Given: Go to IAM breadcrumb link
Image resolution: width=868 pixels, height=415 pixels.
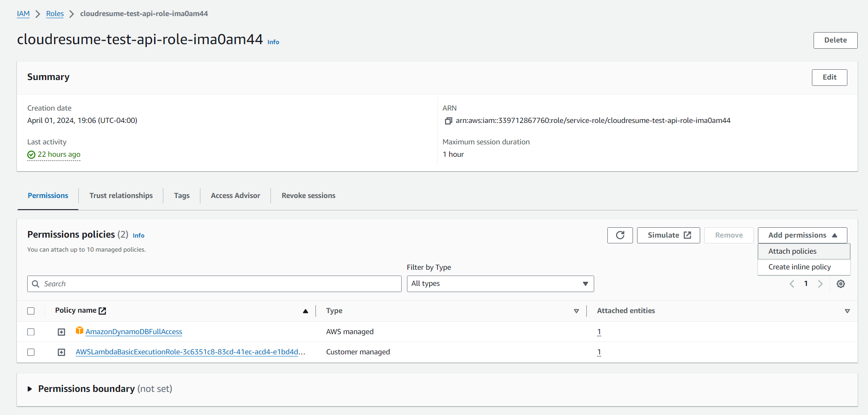Looking at the screenshot, I should point(23,14).
